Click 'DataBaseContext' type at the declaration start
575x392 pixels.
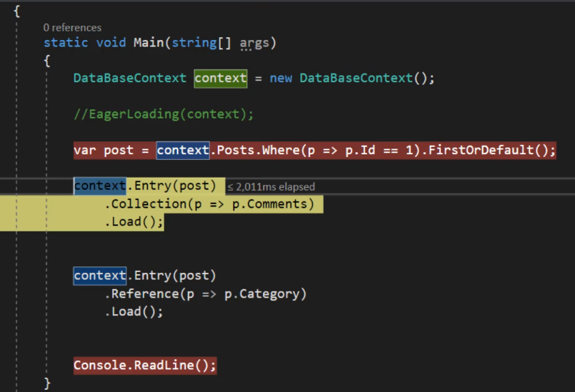click(x=130, y=78)
